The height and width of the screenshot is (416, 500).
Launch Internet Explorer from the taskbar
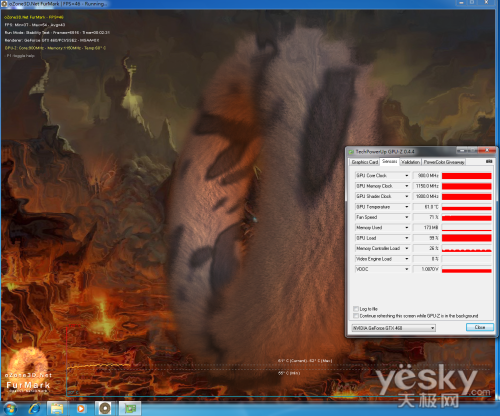point(34,408)
